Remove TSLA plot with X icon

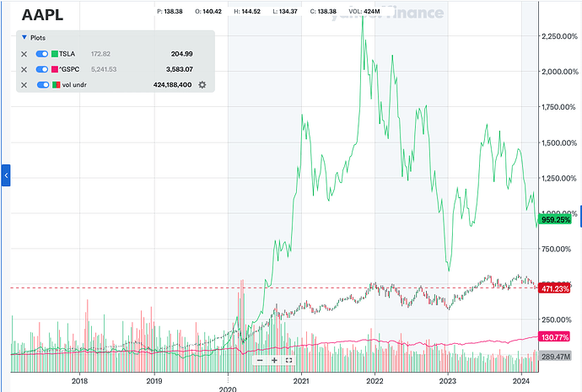point(24,53)
